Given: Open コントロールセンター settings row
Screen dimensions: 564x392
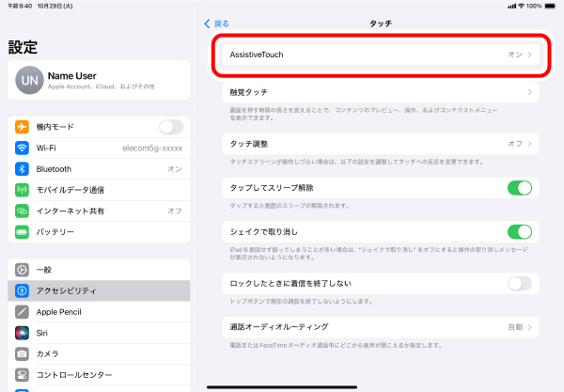Looking at the screenshot, I should 99,375.
